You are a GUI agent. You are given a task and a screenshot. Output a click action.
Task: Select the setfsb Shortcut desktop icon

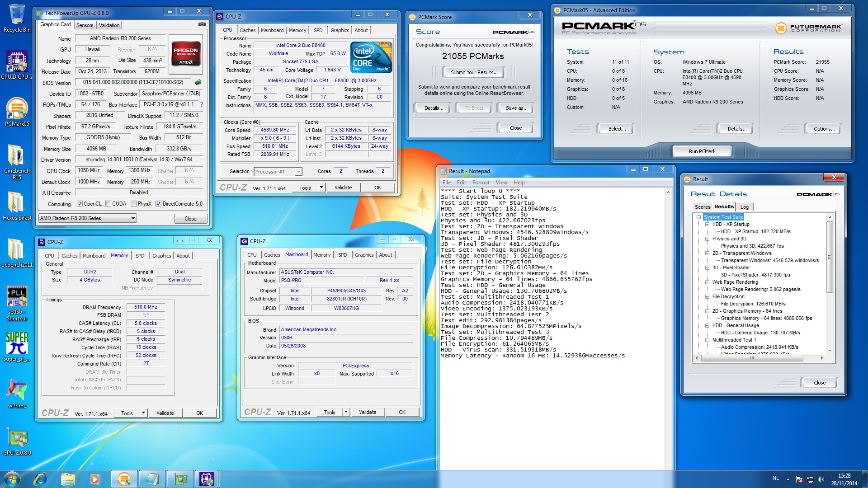click(x=17, y=303)
